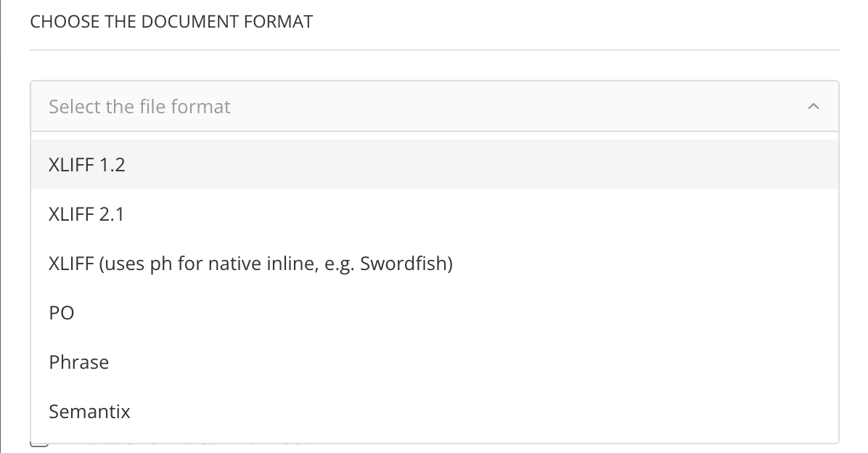
Task: Click the Phrase entry in the options
Action: pyautogui.click(x=78, y=362)
